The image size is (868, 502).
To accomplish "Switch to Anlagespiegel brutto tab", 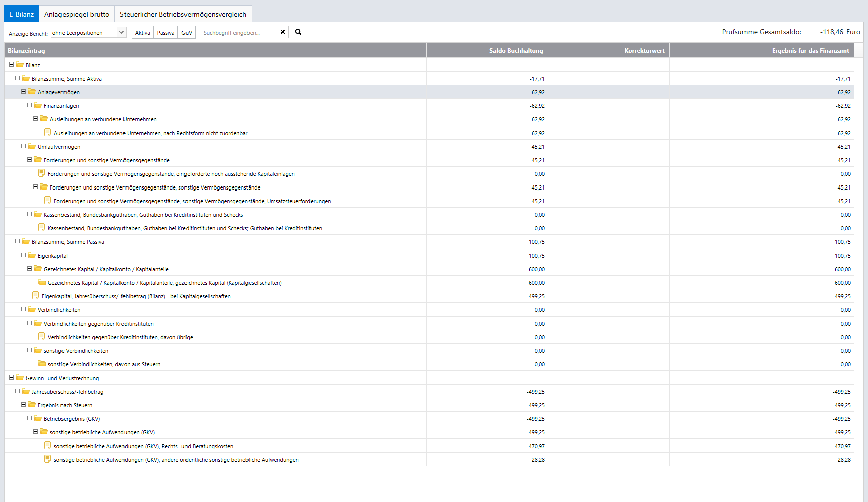I will [77, 14].
